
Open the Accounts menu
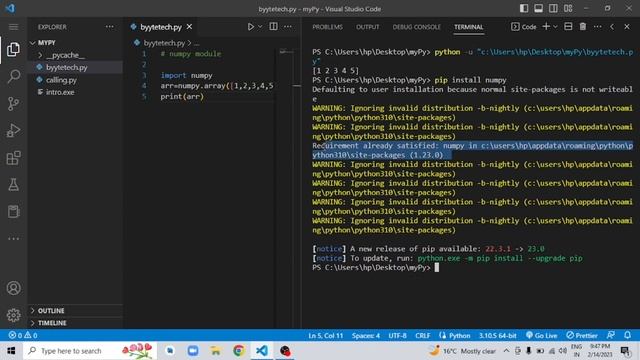[x=13, y=288]
